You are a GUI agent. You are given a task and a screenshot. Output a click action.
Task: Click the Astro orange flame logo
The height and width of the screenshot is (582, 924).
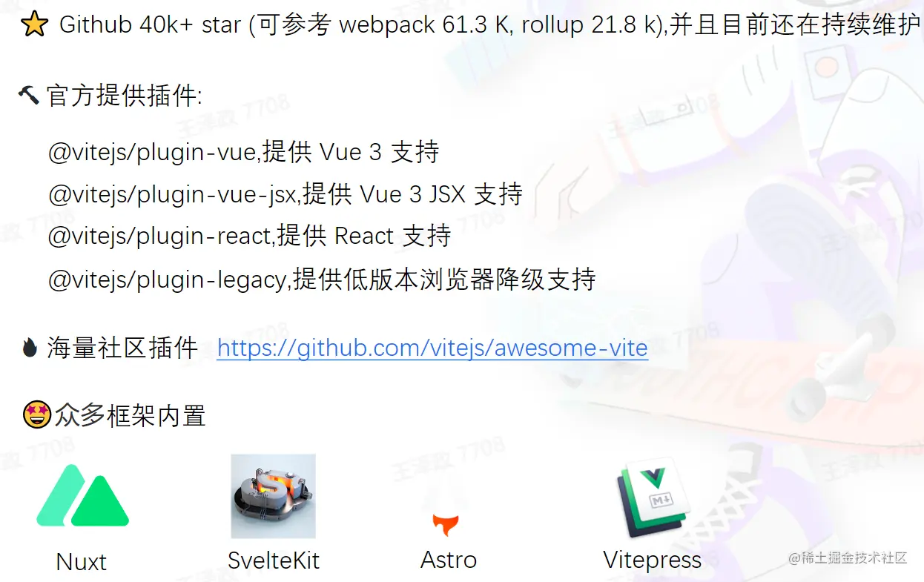click(x=446, y=523)
